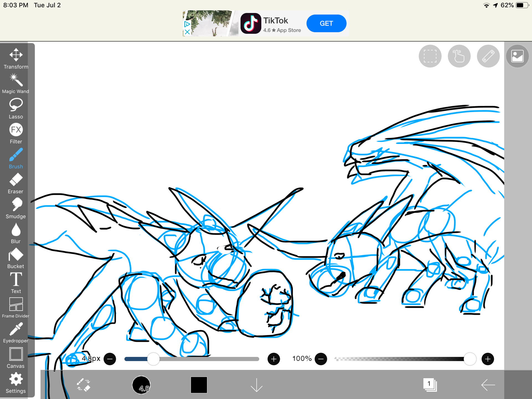The height and width of the screenshot is (399, 532).
Task: Tap the 100% opacity value
Action: [x=302, y=359]
